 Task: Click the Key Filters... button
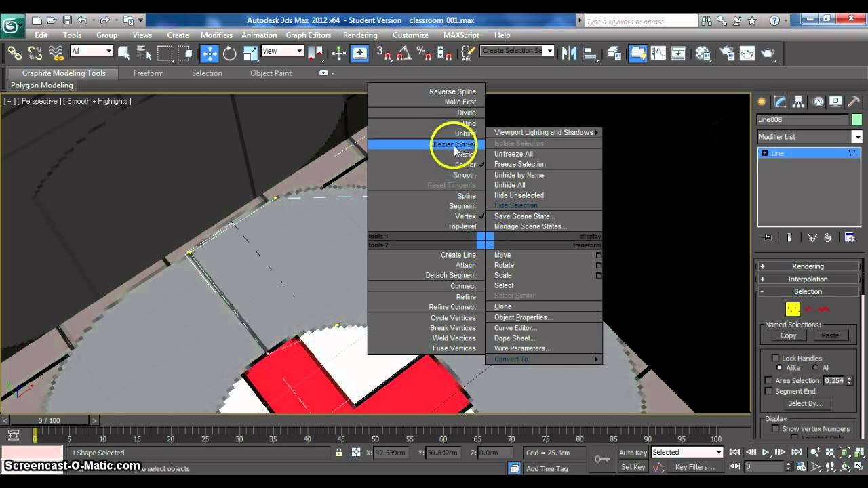click(x=695, y=467)
